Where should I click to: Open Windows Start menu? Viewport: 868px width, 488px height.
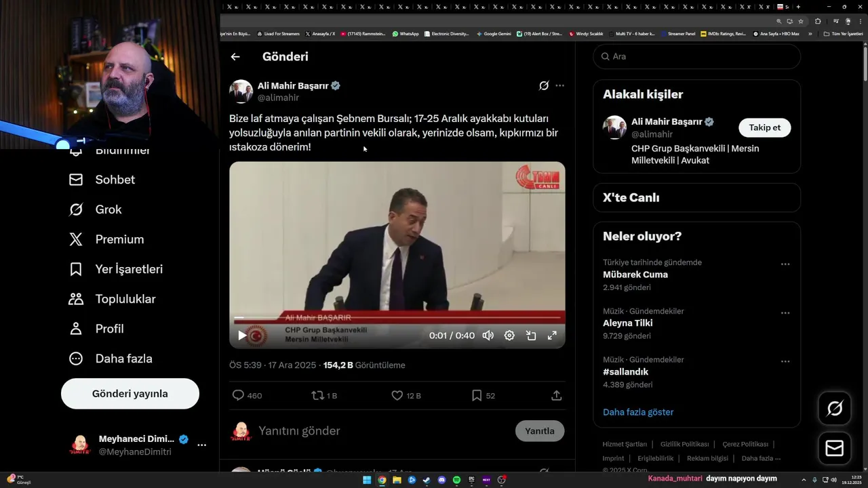367,480
